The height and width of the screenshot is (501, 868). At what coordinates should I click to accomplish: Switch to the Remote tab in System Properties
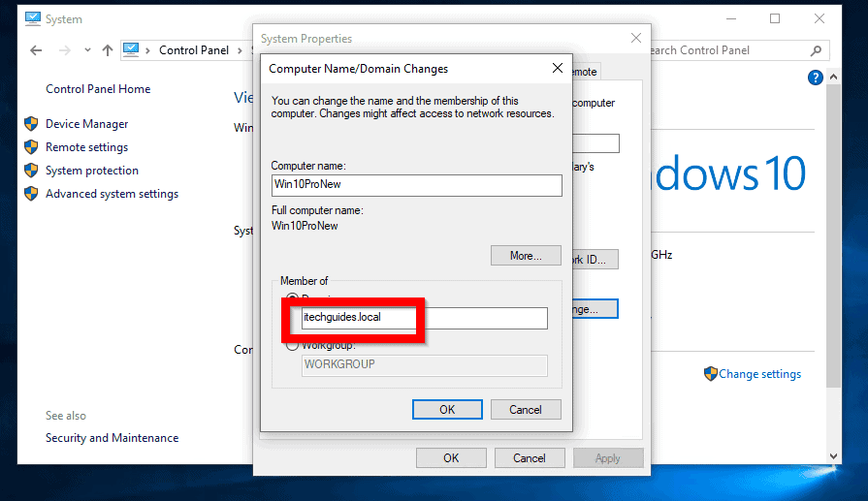click(586, 72)
